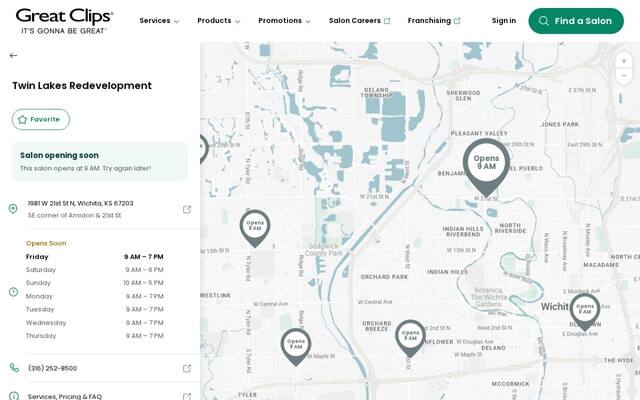
Task: Click Sedgwick County Park label on map
Action: 323,250
